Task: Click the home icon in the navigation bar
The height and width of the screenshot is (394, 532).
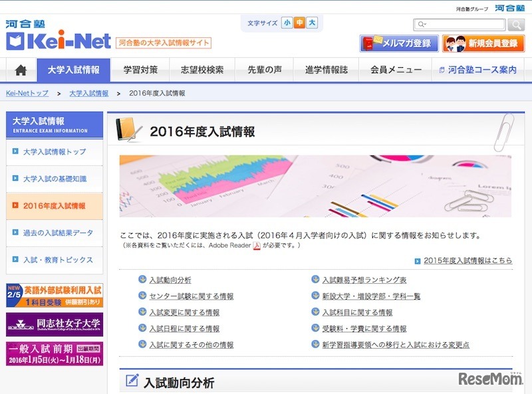Action: tap(20, 69)
